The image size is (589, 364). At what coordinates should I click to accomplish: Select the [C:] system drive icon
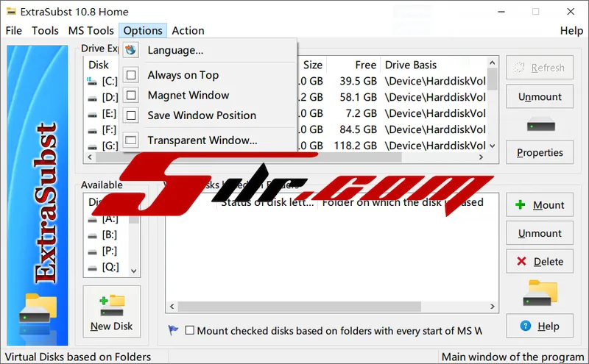(x=92, y=81)
